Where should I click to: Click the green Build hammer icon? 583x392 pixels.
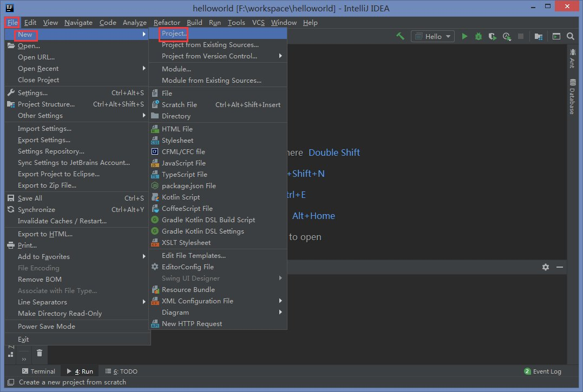[x=401, y=36]
